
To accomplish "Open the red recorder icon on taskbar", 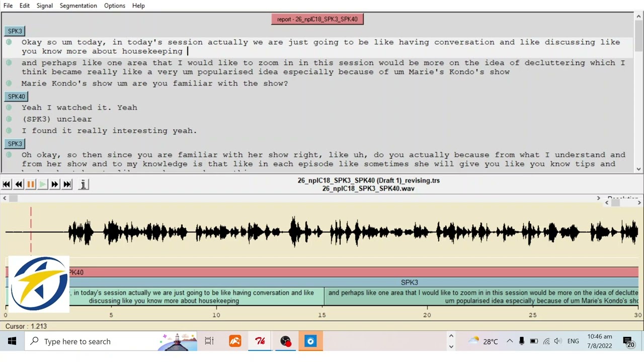I will (x=286, y=341).
